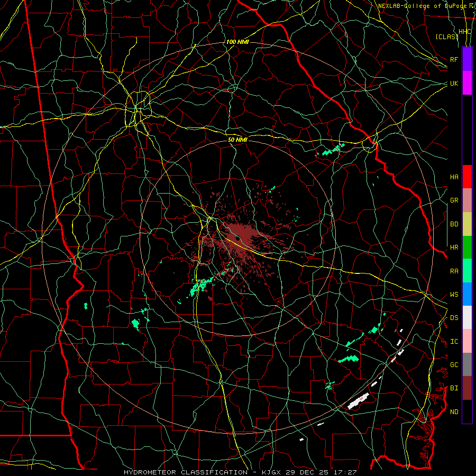Click the 50 NMI range ring label
The image size is (476, 476).
(237, 140)
